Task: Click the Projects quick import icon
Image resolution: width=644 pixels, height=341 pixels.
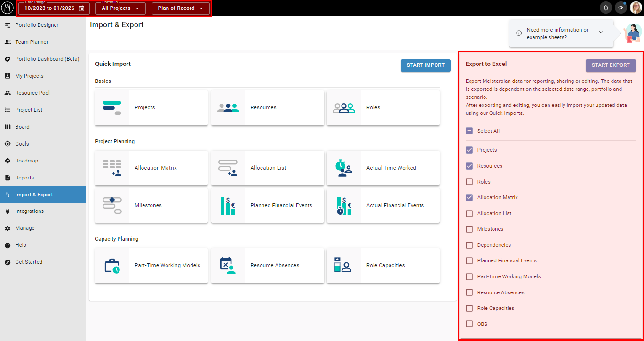Action: [112, 108]
